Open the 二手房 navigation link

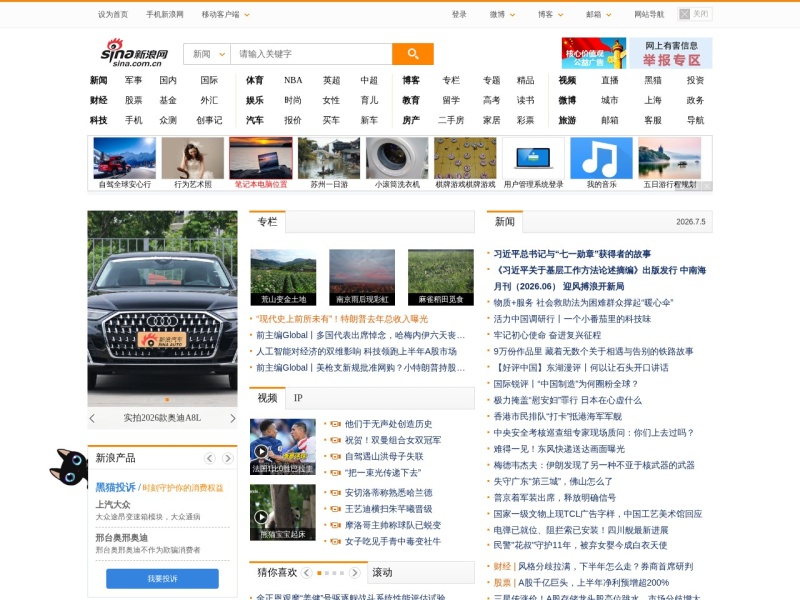coord(451,120)
